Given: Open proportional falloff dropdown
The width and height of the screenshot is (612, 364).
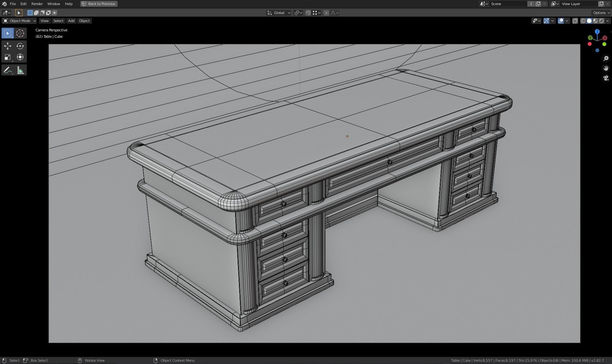Looking at the screenshot, I should (x=335, y=13).
